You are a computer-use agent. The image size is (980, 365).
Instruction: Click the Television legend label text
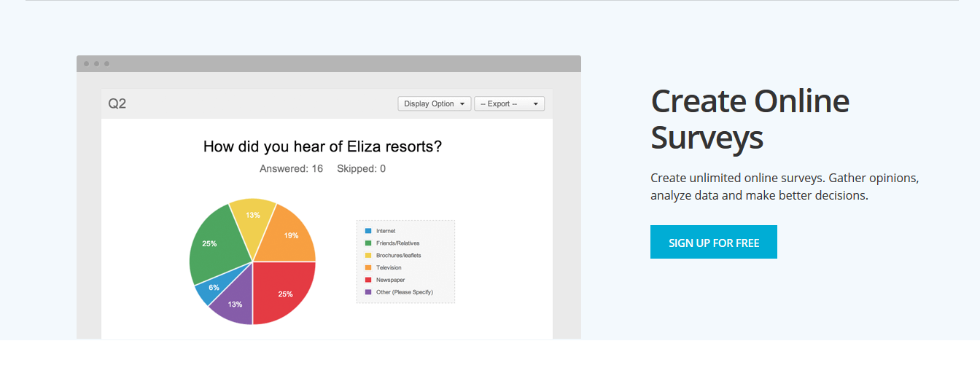[x=389, y=268]
